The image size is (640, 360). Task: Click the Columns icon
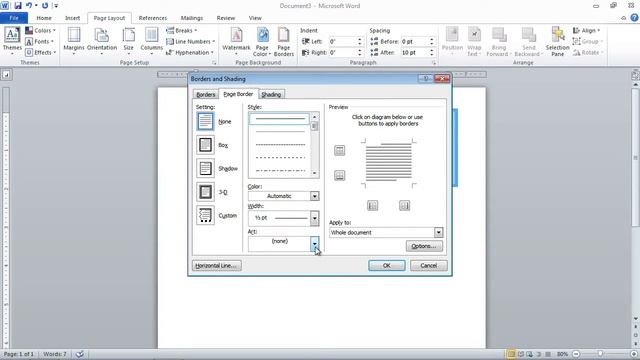[151, 41]
